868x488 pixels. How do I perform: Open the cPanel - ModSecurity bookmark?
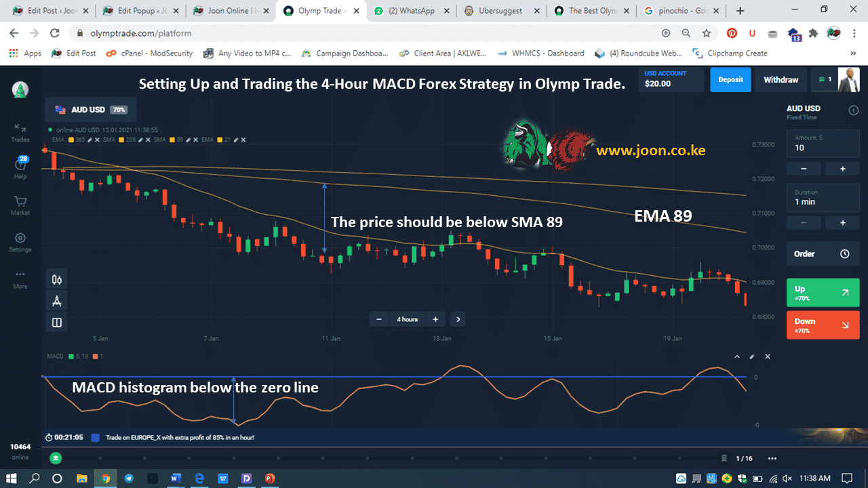(149, 53)
